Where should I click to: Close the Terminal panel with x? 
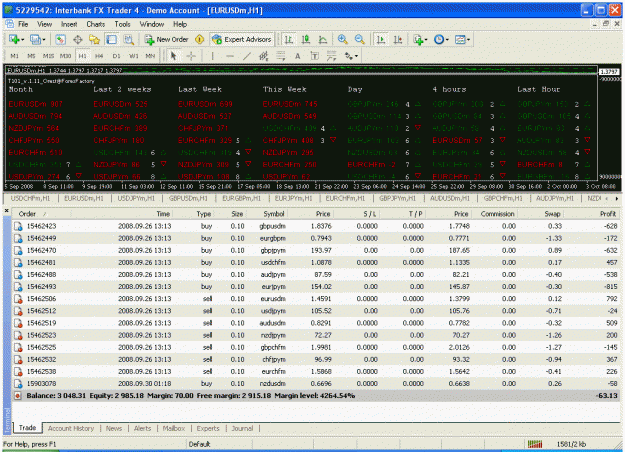pos(6,210)
